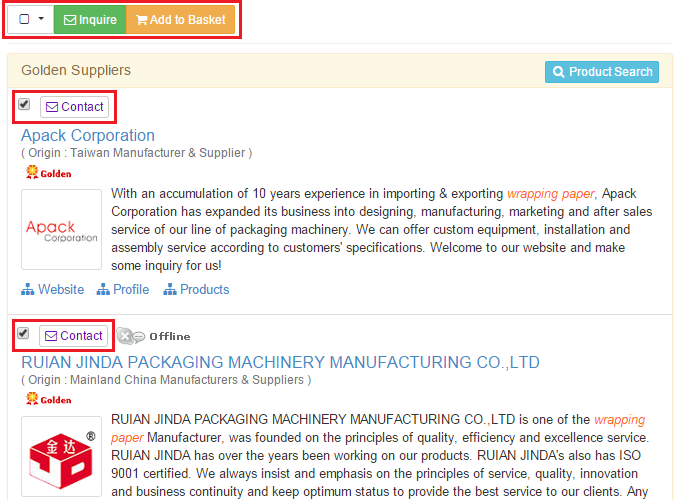
Task: Click the Golden badge under RUIAN JINDA
Action: [x=49, y=399]
